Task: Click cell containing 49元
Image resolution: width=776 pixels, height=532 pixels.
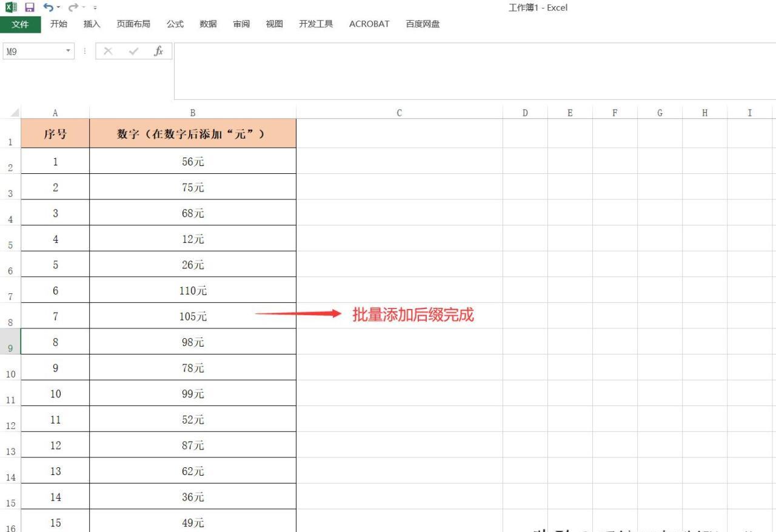Action: (193, 521)
